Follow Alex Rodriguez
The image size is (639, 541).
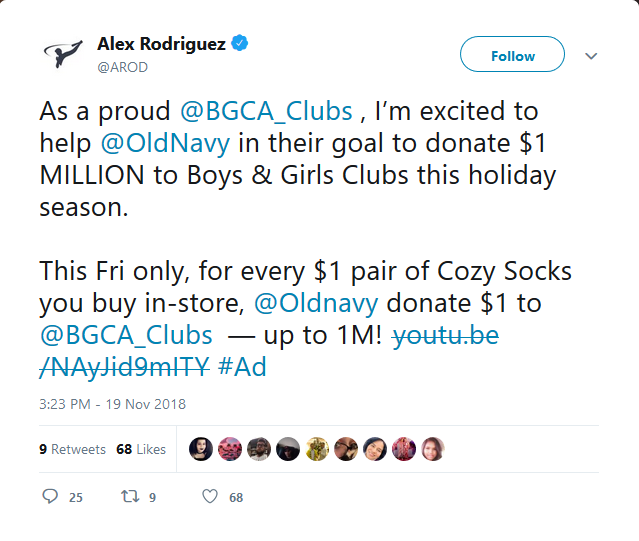(x=512, y=56)
